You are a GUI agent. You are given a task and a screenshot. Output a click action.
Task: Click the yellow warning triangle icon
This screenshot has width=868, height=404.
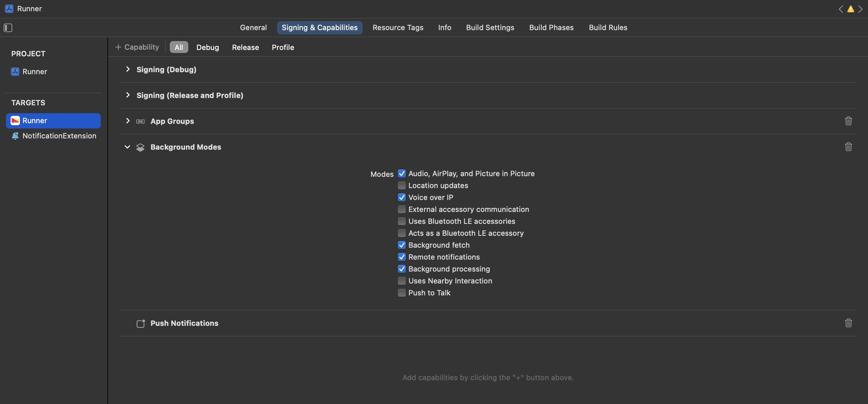pyautogui.click(x=850, y=9)
